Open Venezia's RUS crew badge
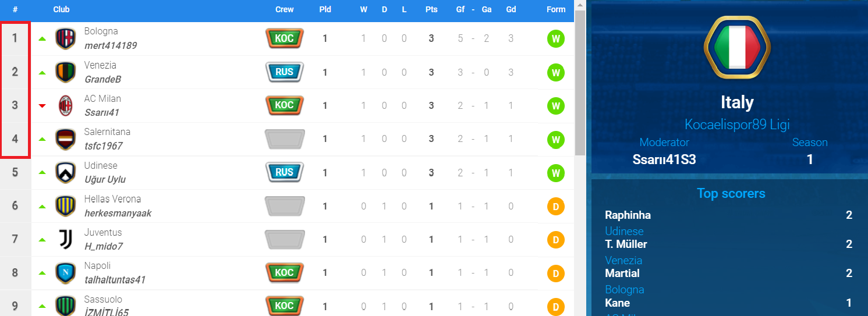Screen dimensions: 868x316 (284, 73)
